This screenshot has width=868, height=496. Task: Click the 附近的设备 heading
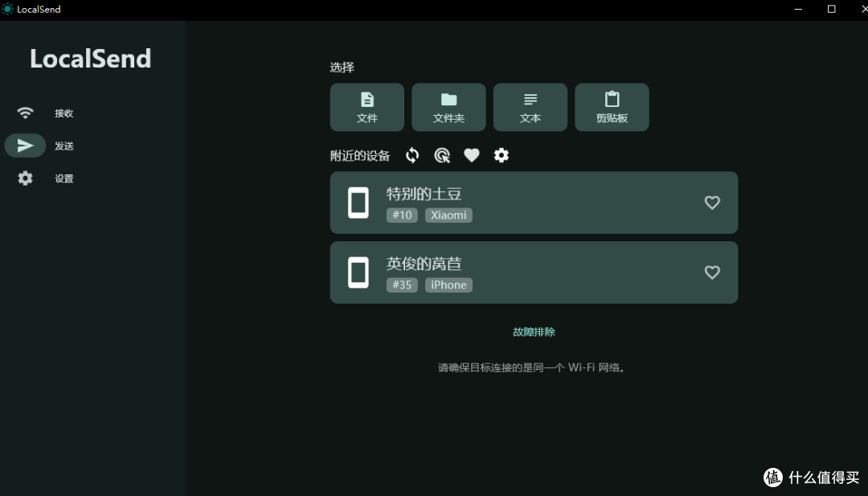(x=360, y=156)
